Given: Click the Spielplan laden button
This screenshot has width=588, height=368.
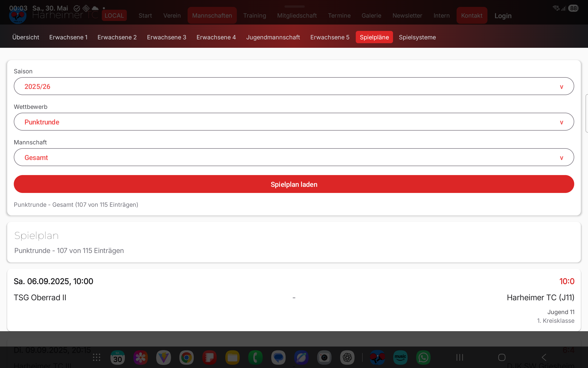Looking at the screenshot, I should tap(294, 184).
